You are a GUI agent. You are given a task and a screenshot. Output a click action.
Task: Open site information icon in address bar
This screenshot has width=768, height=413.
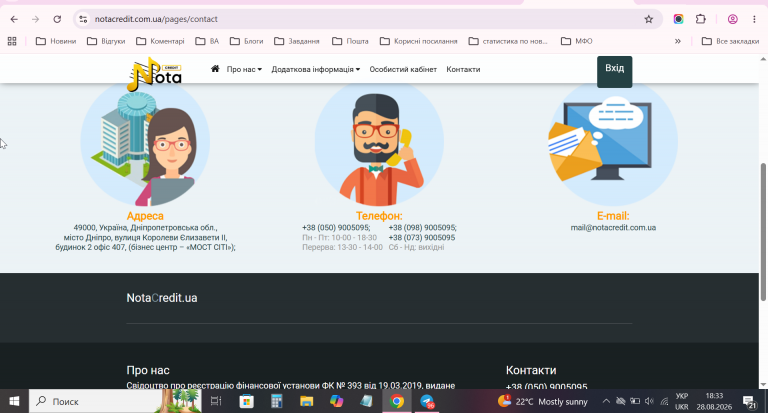coord(83,19)
